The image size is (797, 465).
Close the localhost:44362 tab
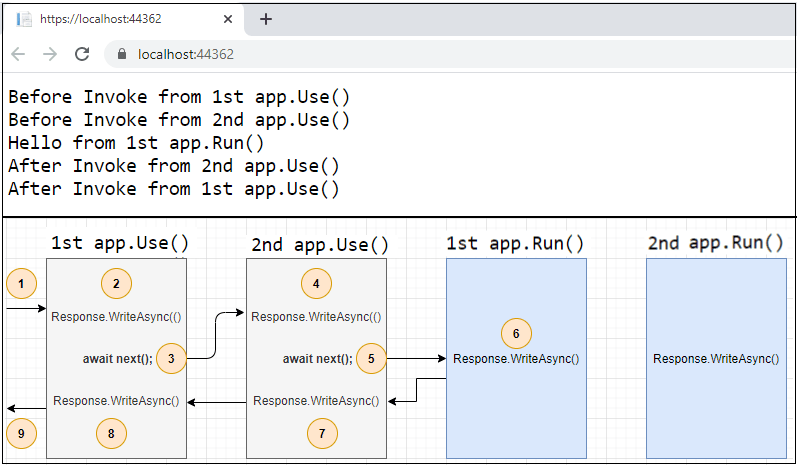click(x=228, y=19)
